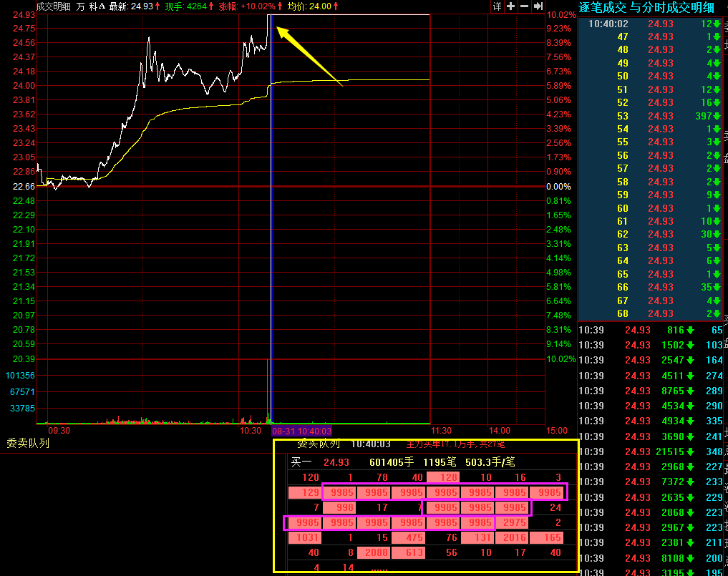The width and height of the screenshot is (728, 576).
Task: Select the 2975 order queue cell
Action: tap(514, 522)
